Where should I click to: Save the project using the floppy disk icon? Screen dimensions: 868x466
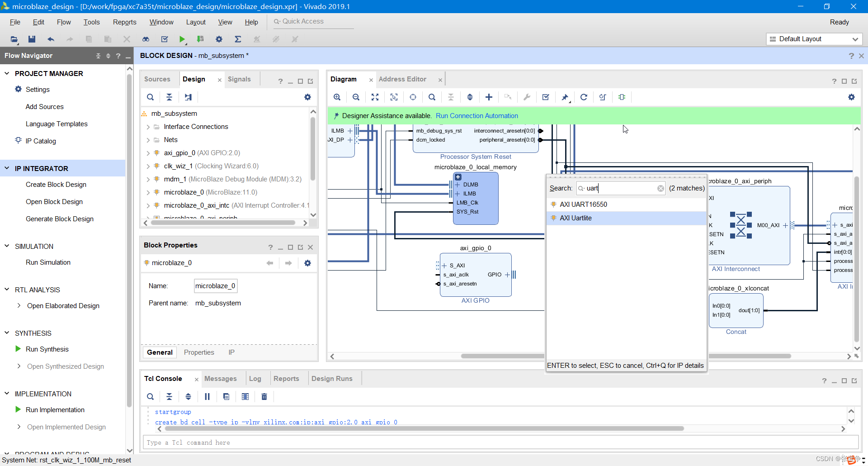pos(32,39)
